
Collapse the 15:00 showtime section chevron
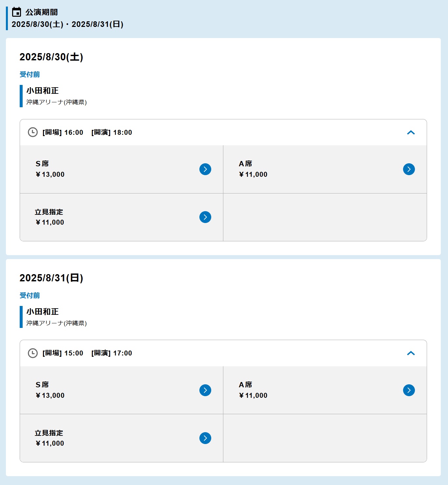pos(411,353)
